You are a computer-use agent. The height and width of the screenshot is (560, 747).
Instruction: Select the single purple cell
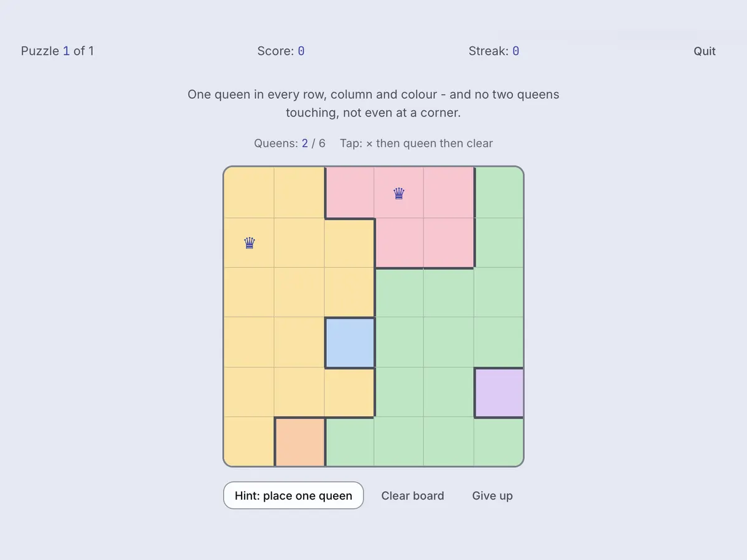point(499,392)
